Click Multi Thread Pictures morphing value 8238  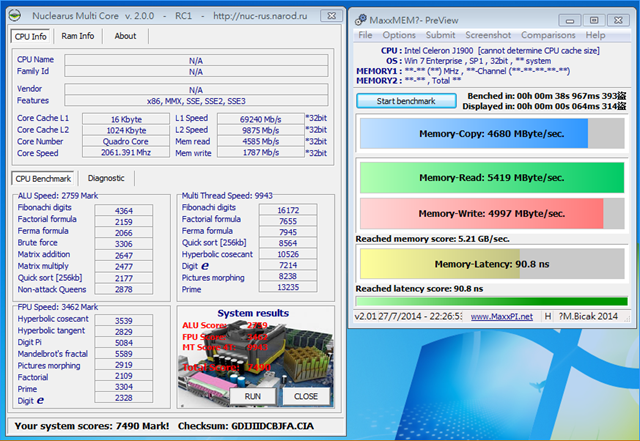click(288, 276)
